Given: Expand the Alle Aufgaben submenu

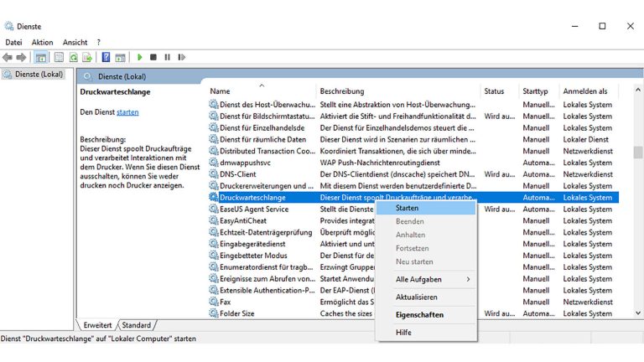Looking at the screenshot, I should coord(433,279).
